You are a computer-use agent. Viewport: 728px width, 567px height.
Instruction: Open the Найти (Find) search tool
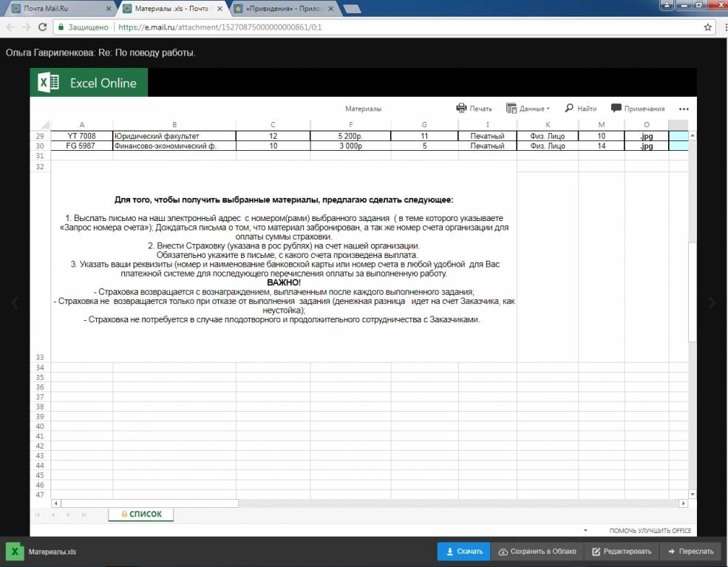click(580, 108)
